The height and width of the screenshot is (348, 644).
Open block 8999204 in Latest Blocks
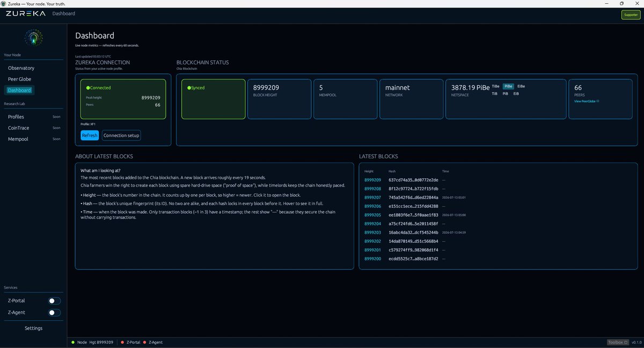pyautogui.click(x=372, y=224)
